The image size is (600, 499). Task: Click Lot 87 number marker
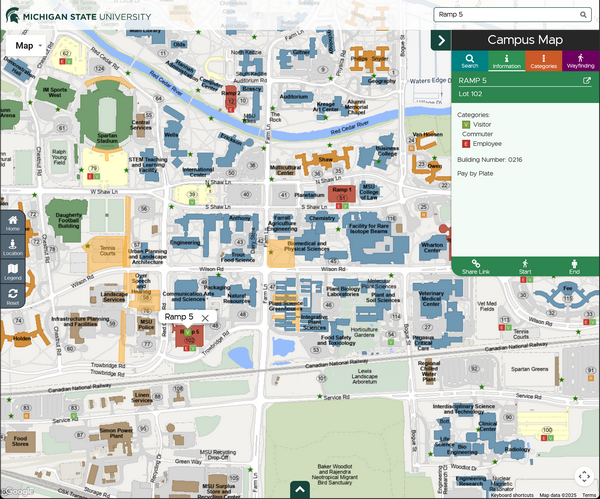pos(80,435)
